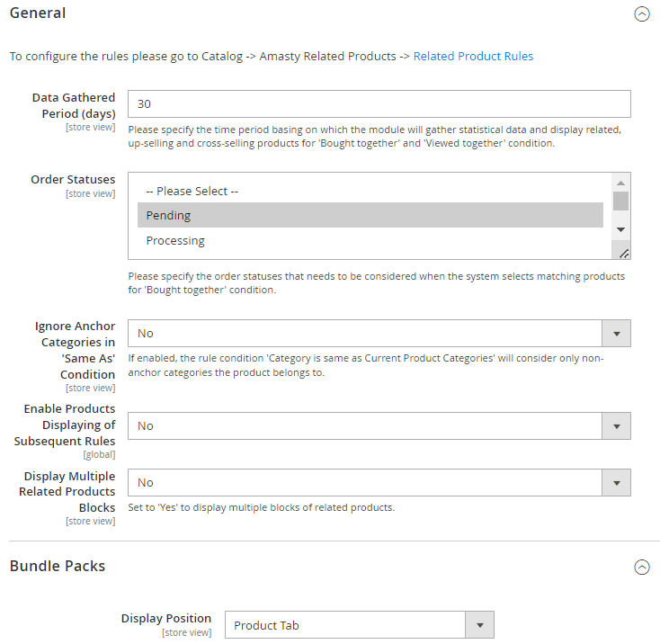The height and width of the screenshot is (644, 660).
Task: Click the Order Statuses scrollbar thumb
Action: pyautogui.click(x=620, y=201)
